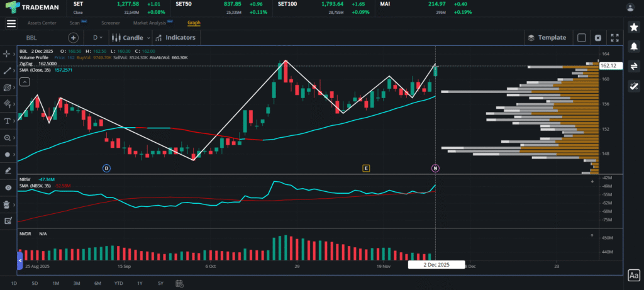
Task: Toggle the square layout checkbox near Template
Action: pyautogui.click(x=581, y=38)
